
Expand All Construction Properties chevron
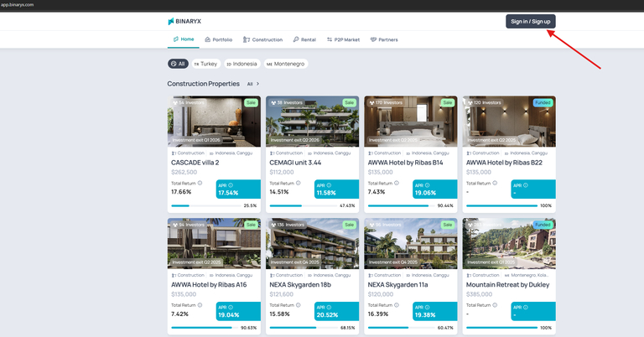pyautogui.click(x=257, y=84)
